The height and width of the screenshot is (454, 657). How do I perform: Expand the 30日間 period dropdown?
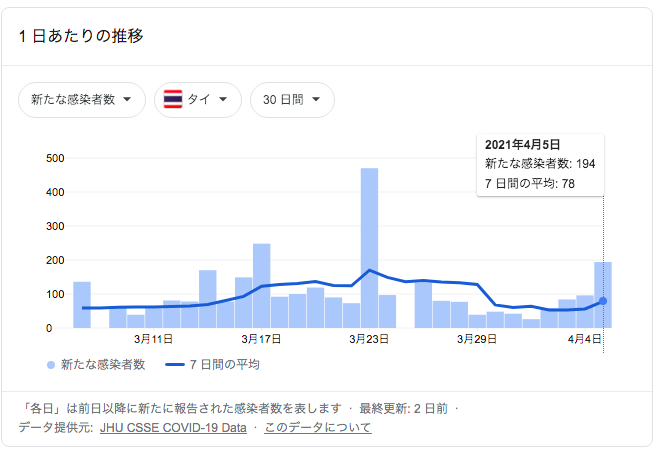tap(292, 100)
